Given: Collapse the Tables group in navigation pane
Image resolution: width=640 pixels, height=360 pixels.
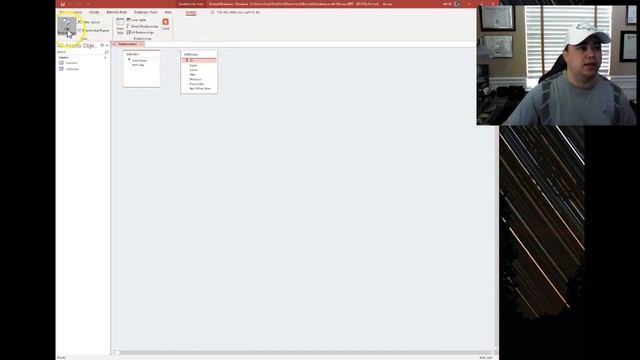Looking at the screenshot, I should pos(105,58).
